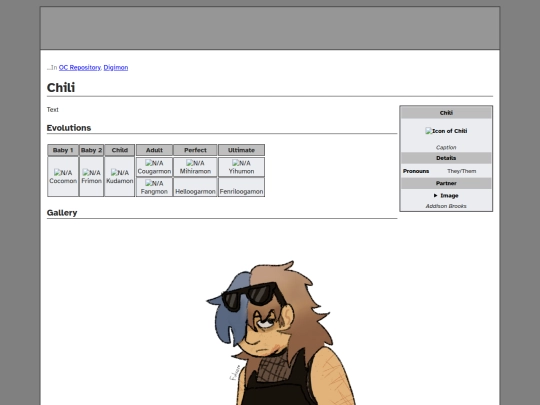
Task: Select the Cougarmon text in the Adult column
Action: [154, 171]
